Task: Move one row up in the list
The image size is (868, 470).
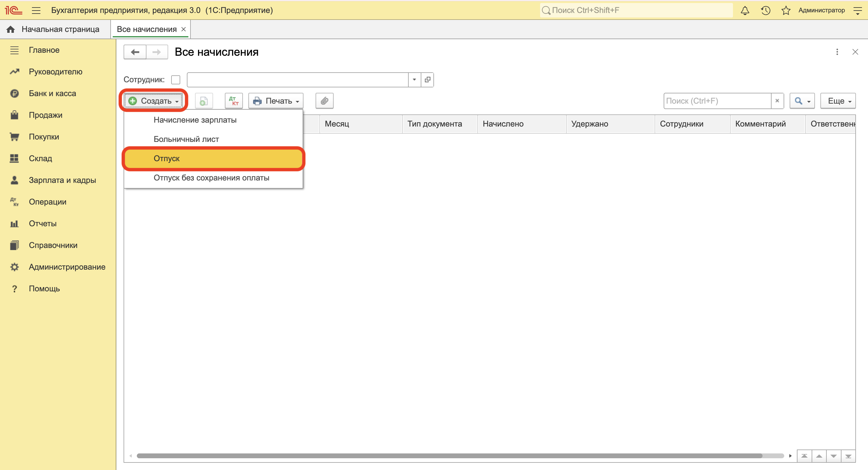Action: [819, 456]
